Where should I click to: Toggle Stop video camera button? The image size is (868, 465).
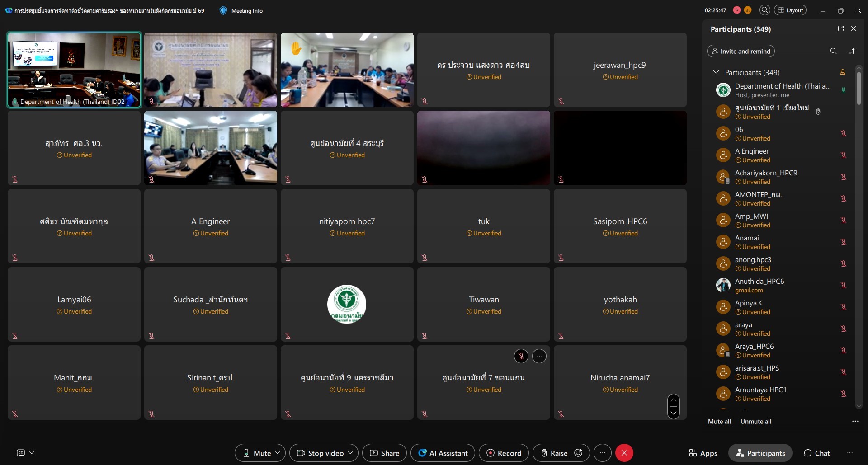point(320,453)
